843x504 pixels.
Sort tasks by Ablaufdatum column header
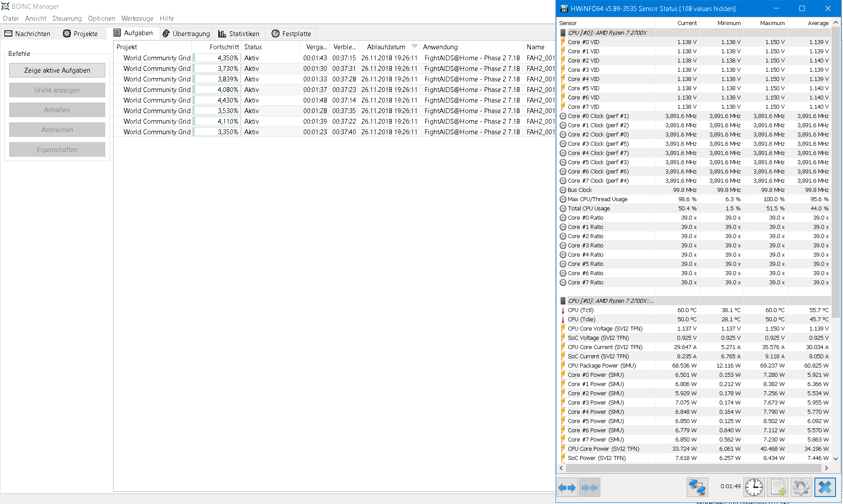(x=388, y=47)
